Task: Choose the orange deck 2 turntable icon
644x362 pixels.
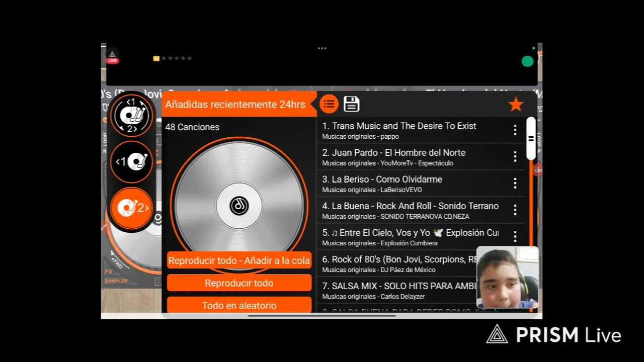Action: pyautogui.click(x=131, y=208)
